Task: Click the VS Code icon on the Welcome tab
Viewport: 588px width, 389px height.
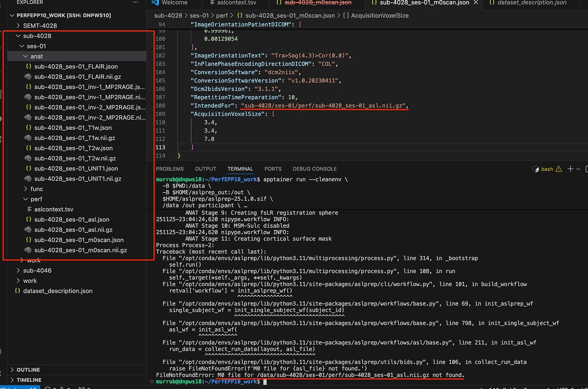Action: 155,3
